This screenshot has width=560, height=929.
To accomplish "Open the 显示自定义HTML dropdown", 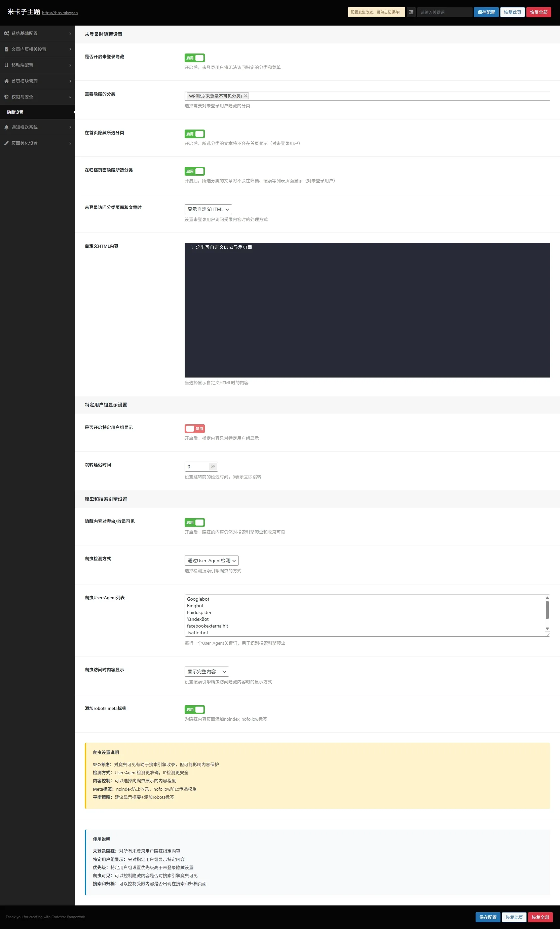I will (208, 209).
